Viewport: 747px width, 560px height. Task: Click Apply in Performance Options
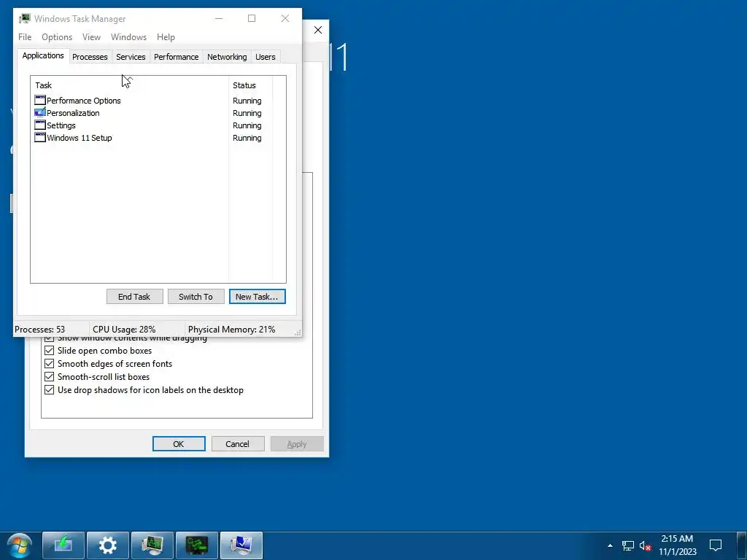(x=297, y=444)
